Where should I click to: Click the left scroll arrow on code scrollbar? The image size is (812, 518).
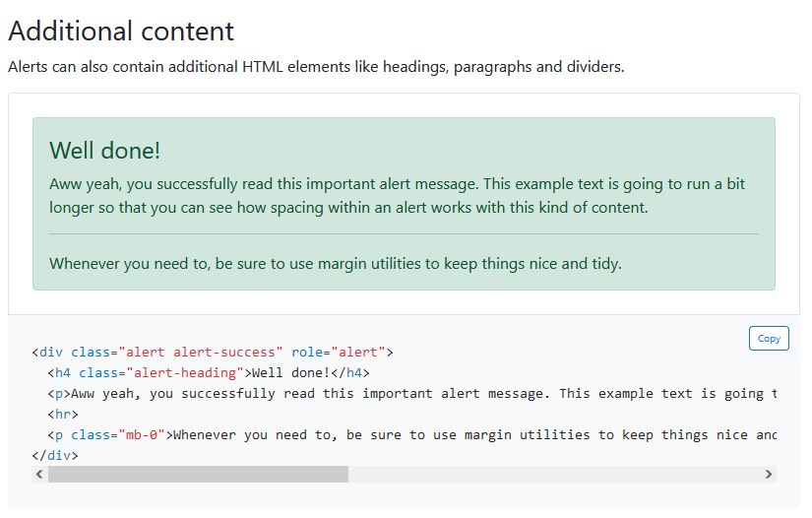[x=39, y=474]
